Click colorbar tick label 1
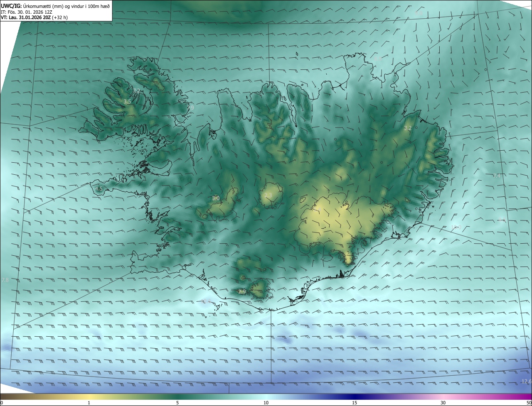Viewport: 532px width, 406px height. (89, 403)
